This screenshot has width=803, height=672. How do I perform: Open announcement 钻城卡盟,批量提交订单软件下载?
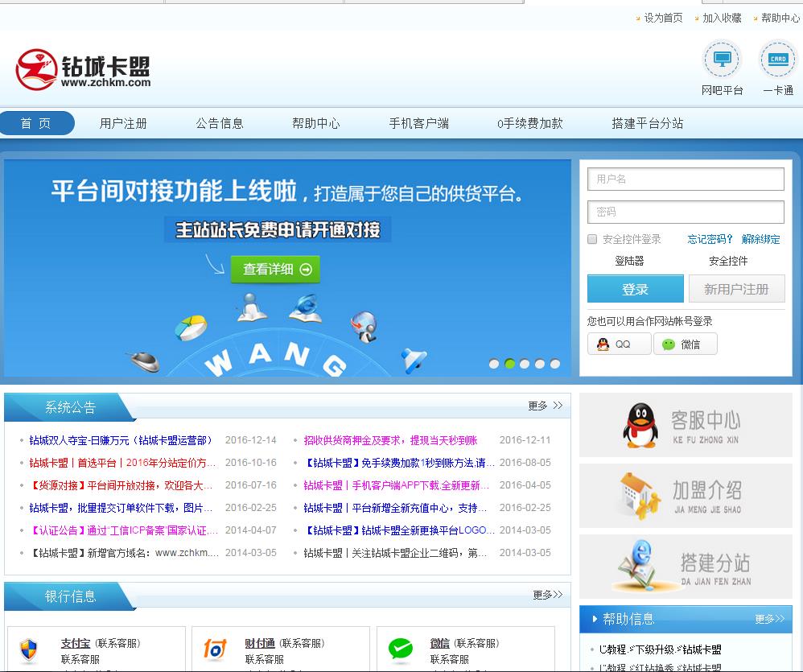click(121, 508)
